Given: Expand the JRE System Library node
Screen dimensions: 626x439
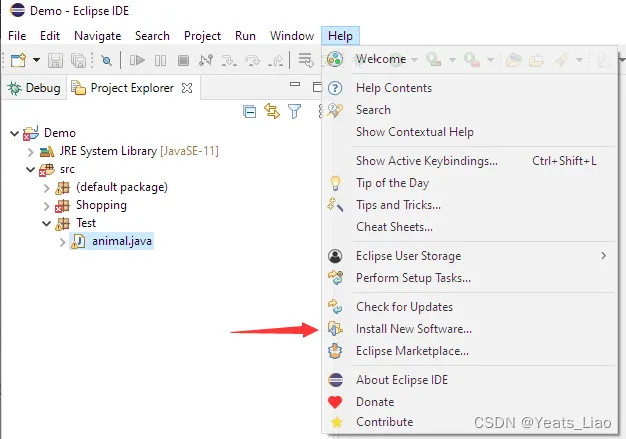Looking at the screenshot, I should coord(30,152).
